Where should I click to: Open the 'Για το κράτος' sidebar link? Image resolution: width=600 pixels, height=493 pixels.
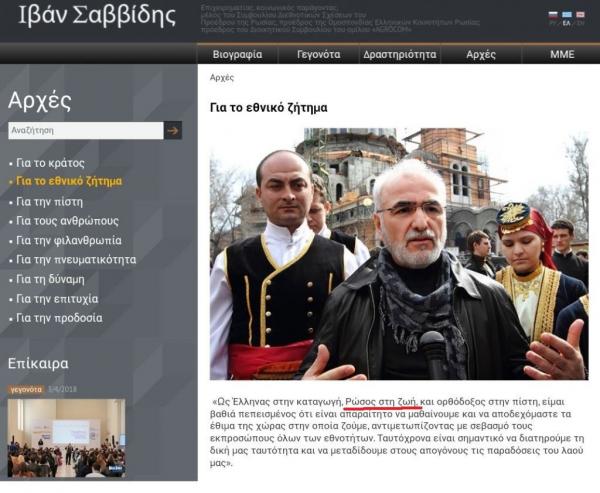click(x=50, y=162)
